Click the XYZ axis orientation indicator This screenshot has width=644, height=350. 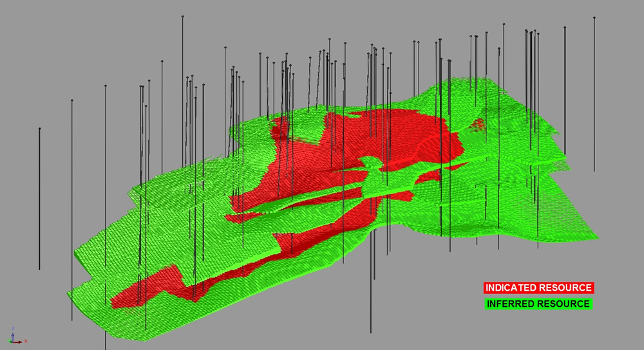pyautogui.click(x=17, y=336)
